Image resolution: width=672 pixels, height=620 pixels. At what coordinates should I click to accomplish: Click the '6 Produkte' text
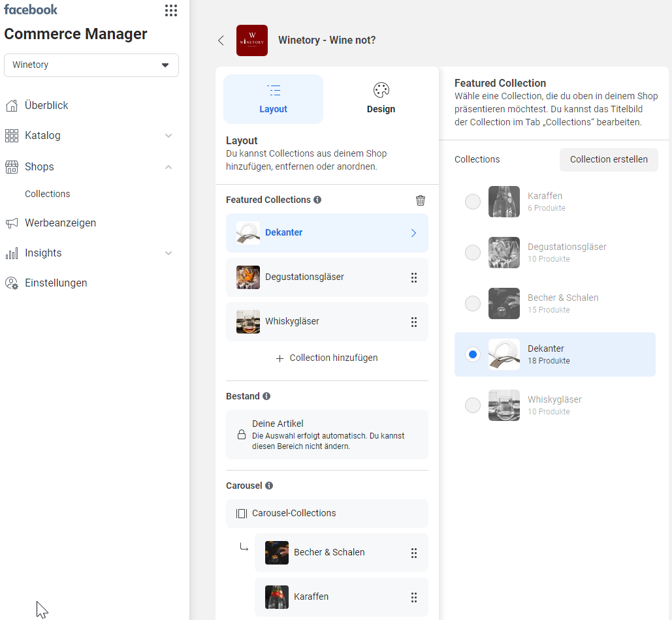pyautogui.click(x=547, y=208)
